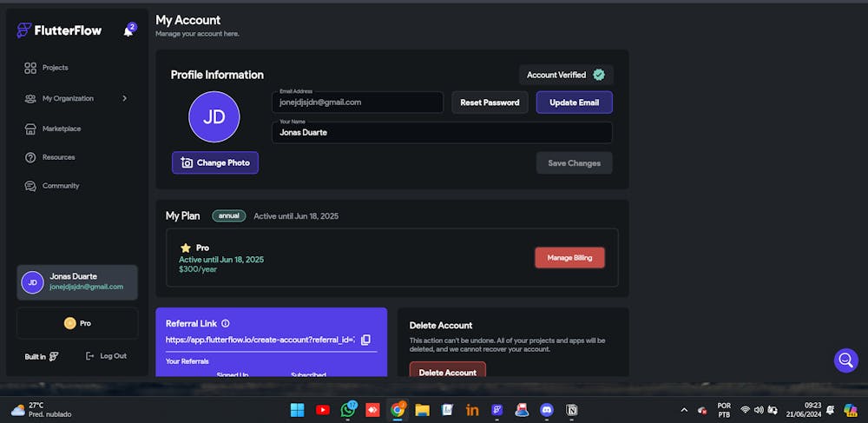868x423 pixels.
Task: Go to Marketplace in the sidebar
Action: click(53, 129)
